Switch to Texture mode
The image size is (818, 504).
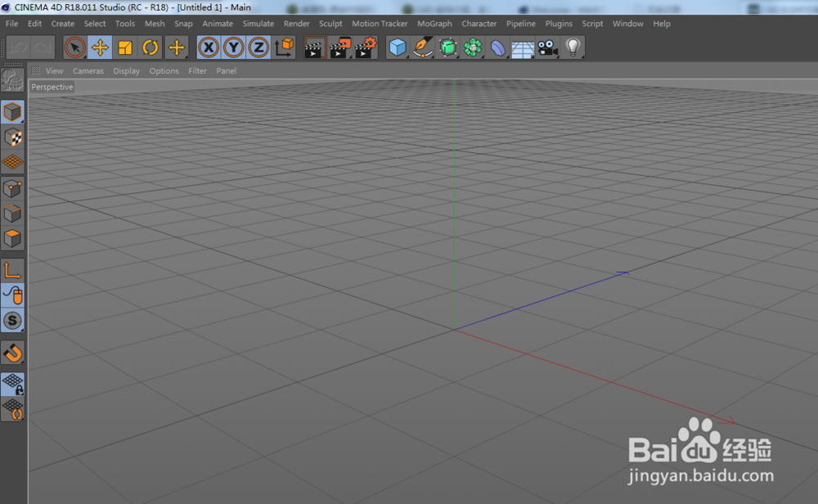point(12,137)
